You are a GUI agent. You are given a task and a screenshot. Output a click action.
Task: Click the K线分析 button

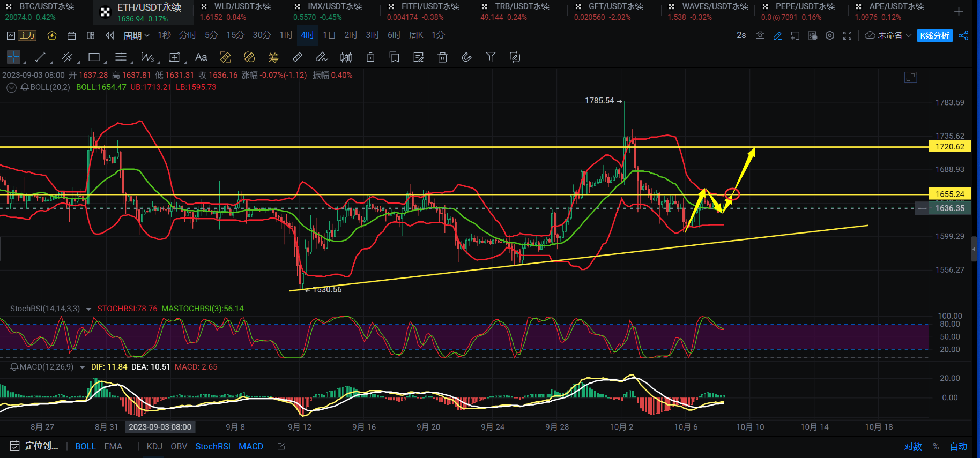pos(934,35)
